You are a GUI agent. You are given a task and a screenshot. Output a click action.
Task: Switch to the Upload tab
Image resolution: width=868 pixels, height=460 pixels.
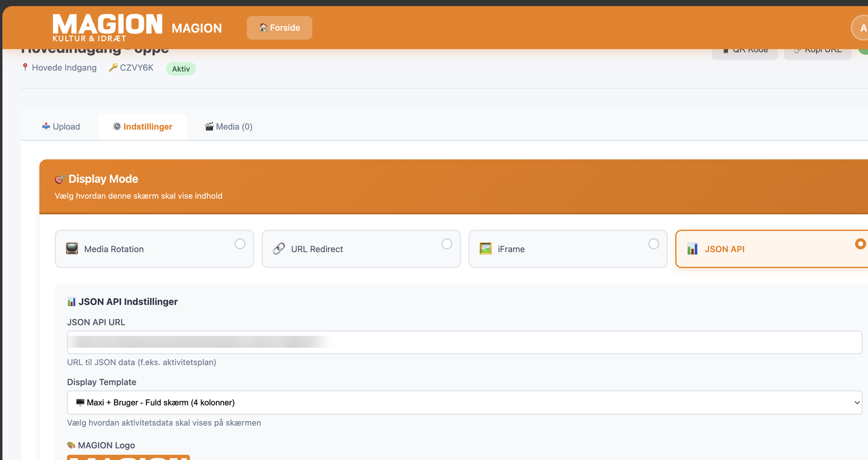[61, 126]
